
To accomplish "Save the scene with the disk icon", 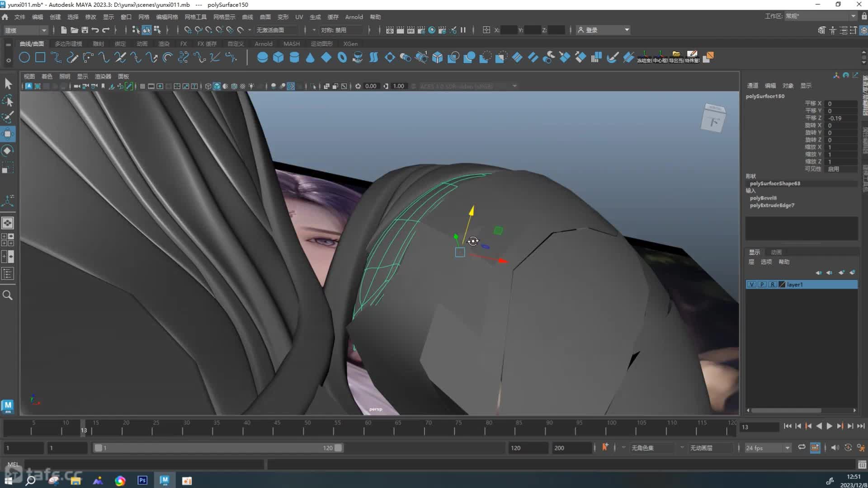I will [85, 30].
